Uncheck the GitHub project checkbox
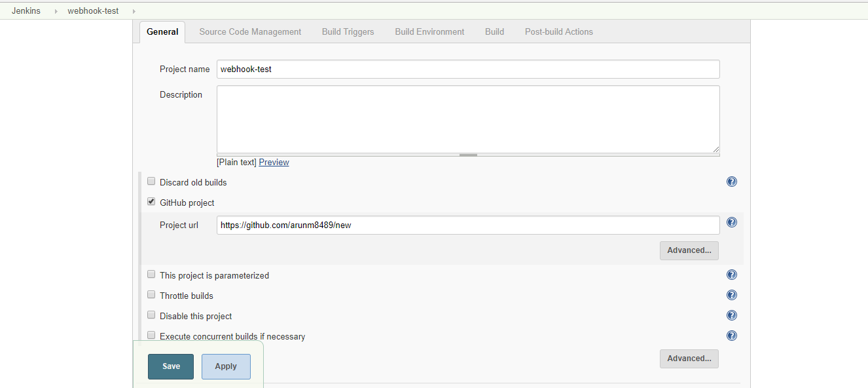Viewport: 868px width, 388px height. click(151, 201)
